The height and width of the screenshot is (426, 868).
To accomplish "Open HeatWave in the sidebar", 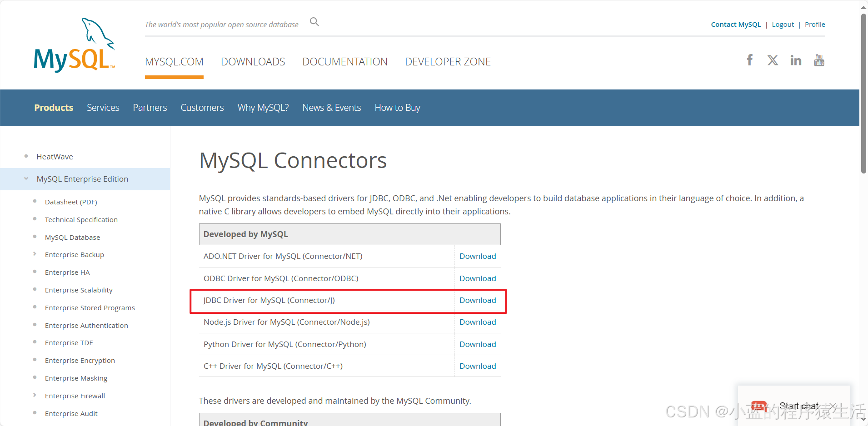I will (55, 157).
